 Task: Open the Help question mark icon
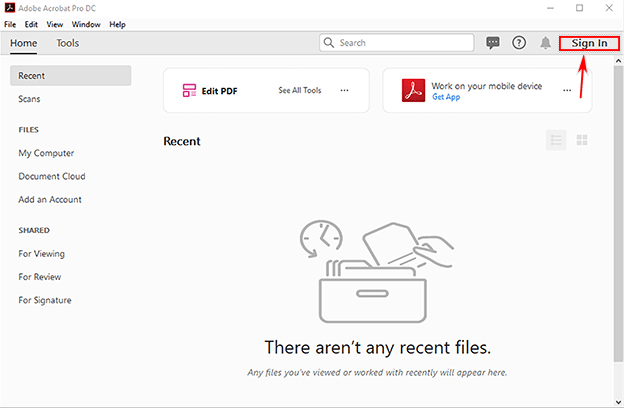point(519,43)
